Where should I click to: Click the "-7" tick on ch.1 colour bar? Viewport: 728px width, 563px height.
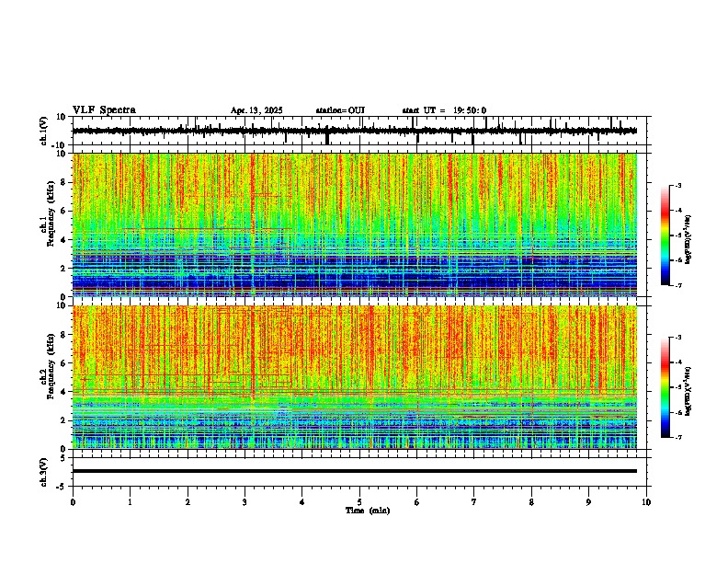pos(678,285)
